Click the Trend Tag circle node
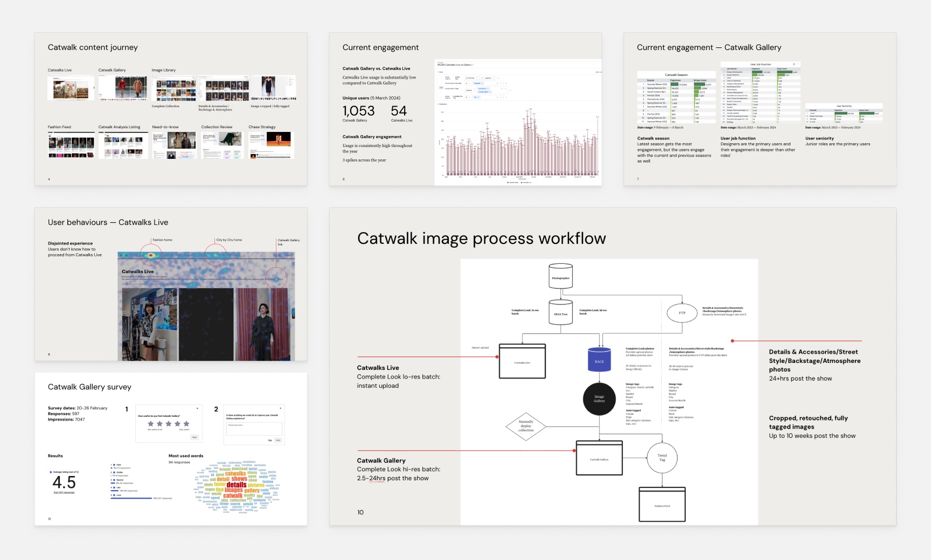 (662, 458)
